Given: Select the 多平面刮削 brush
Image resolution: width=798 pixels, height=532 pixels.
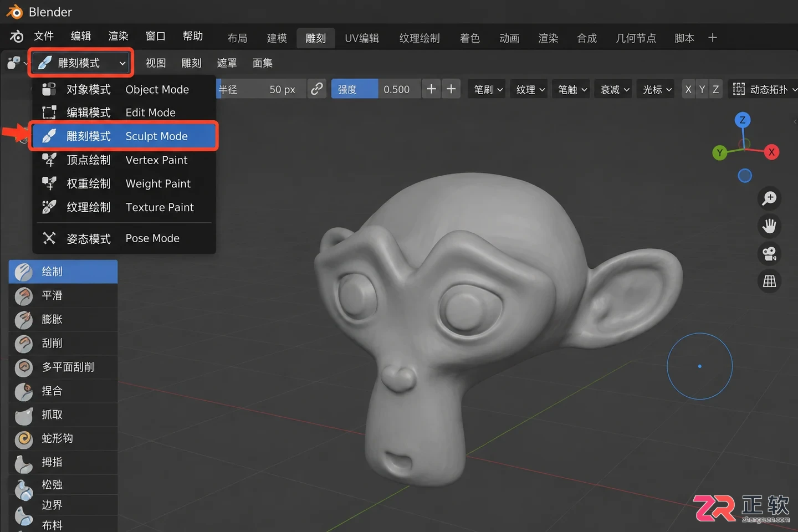Looking at the screenshot, I should [63, 367].
